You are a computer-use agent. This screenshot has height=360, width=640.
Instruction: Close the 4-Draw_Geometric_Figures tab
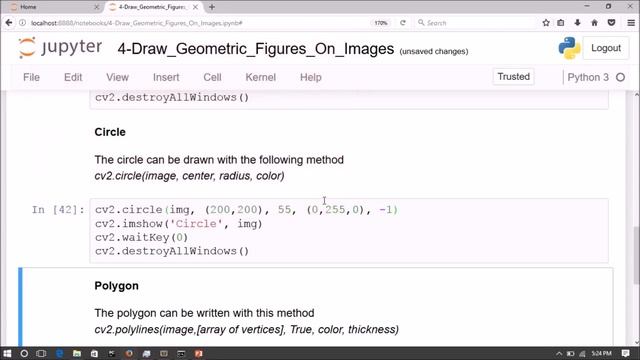(196, 7)
